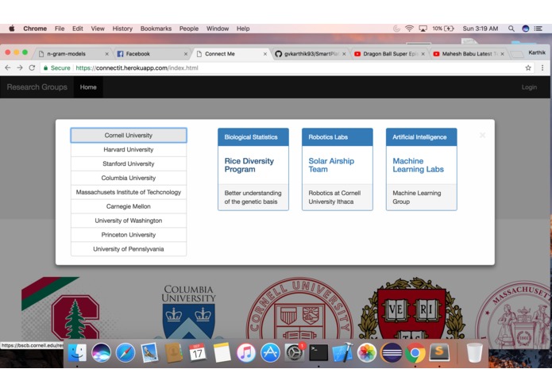Open Photos app in the Dock

point(367,352)
